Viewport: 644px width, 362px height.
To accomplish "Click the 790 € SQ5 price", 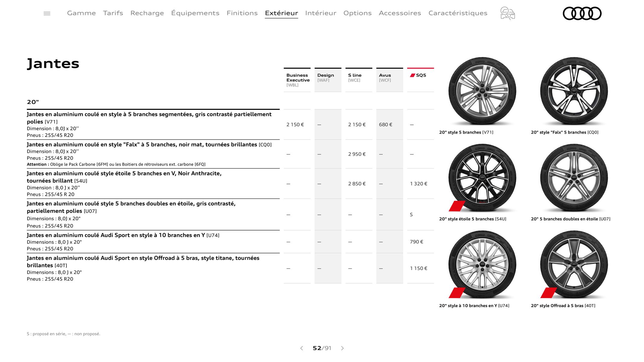I will click(x=416, y=242).
